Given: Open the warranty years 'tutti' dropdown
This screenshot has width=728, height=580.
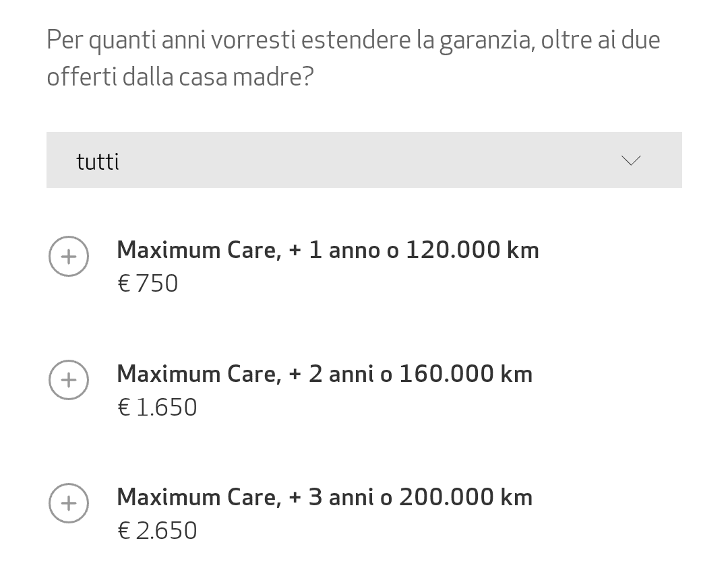Looking at the screenshot, I should pyautogui.click(x=364, y=160).
